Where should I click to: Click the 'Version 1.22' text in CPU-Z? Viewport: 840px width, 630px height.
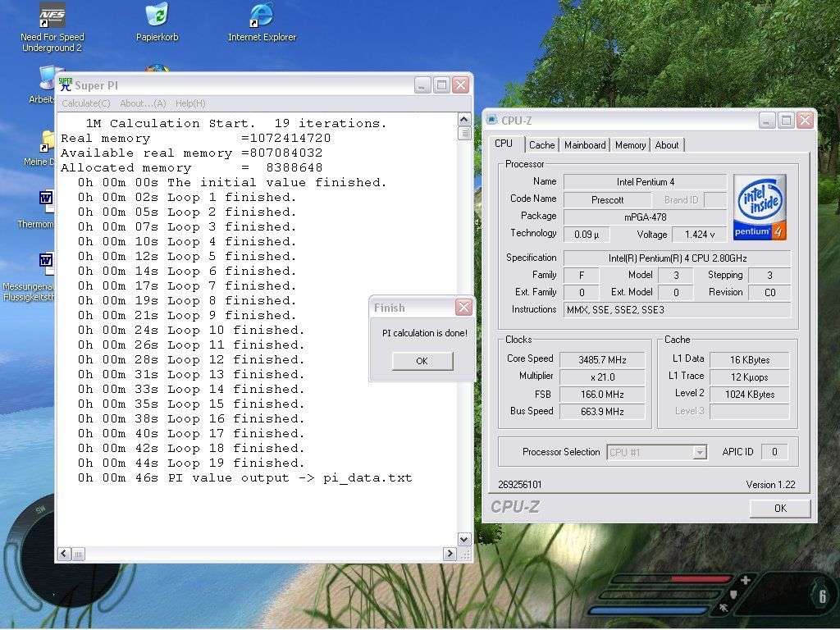pyautogui.click(x=770, y=485)
